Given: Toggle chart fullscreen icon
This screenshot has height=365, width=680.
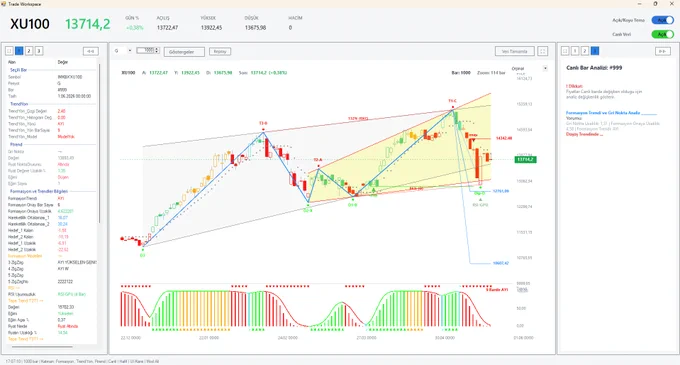Looking at the screenshot, I should click(543, 51).
